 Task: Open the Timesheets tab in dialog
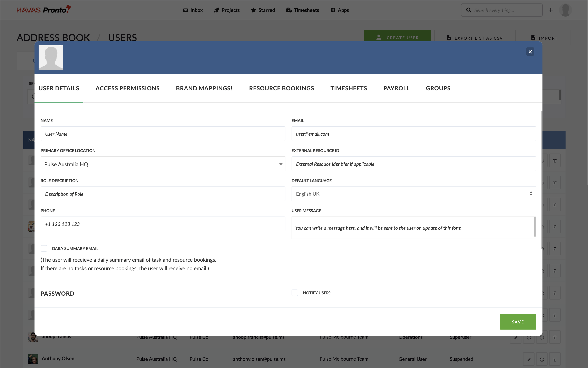click(349, 88)
